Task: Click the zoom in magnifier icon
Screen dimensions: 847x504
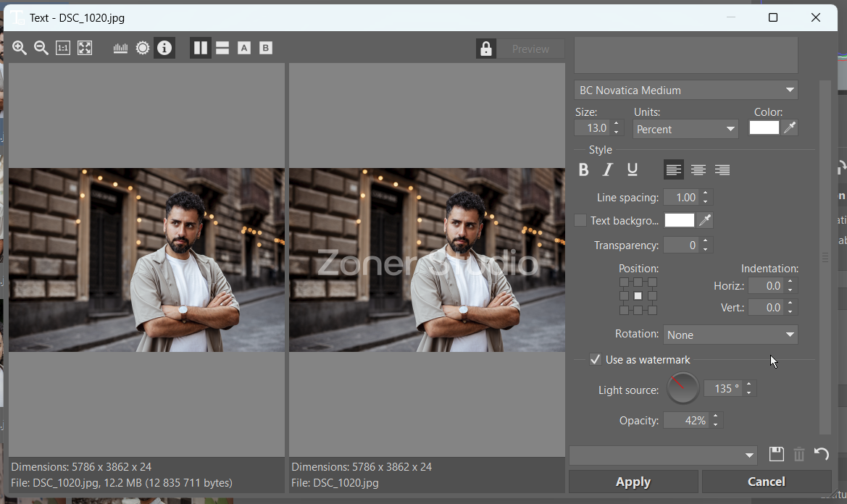Action: tap(20, 49)
